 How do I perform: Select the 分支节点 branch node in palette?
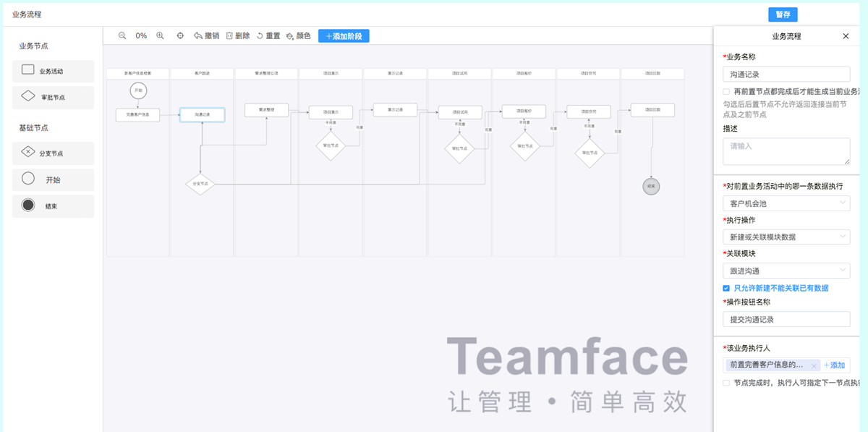pos(54,153)
